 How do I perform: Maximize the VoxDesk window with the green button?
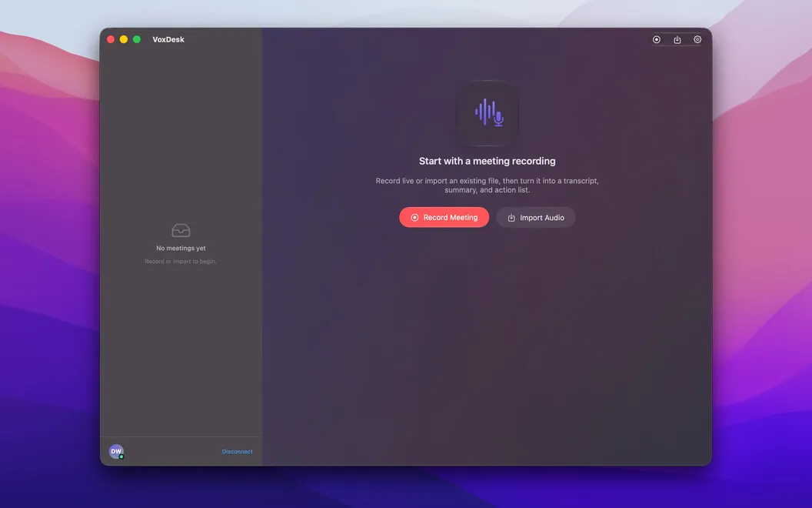coord(137,39)
